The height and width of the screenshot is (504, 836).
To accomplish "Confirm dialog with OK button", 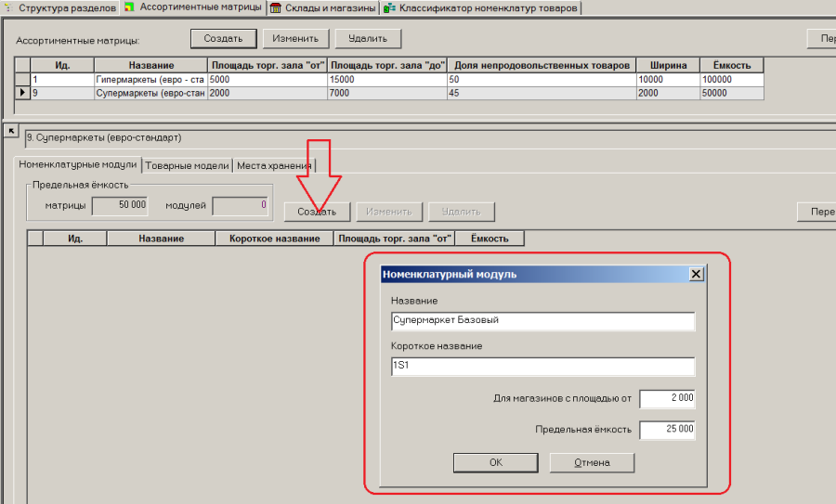I will pos(496,462).
